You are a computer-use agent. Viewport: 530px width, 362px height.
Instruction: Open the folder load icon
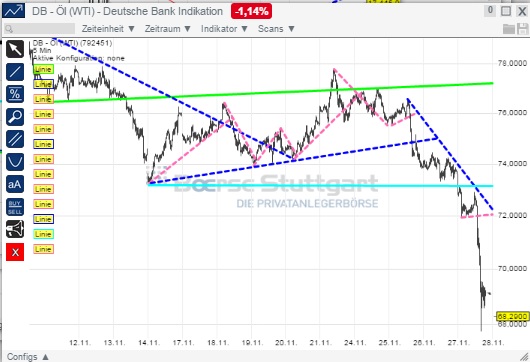[x=508, y=29]
